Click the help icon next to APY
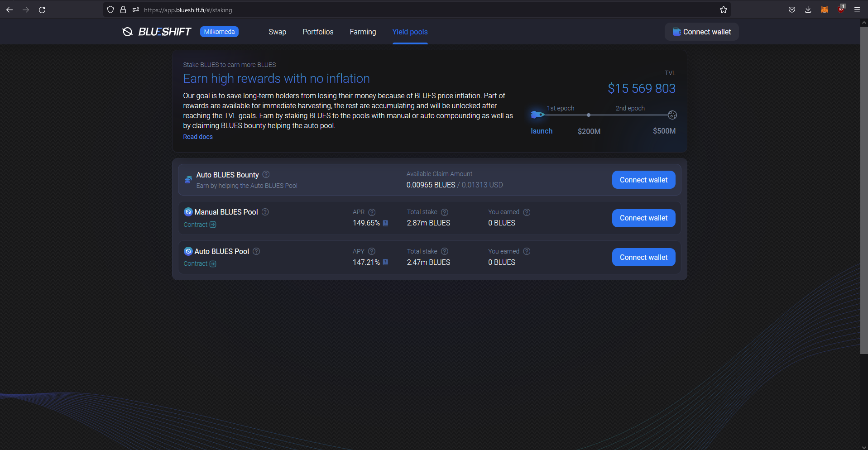Image resolution: width=868 pixels, height=450 pixels. point(372,251)
